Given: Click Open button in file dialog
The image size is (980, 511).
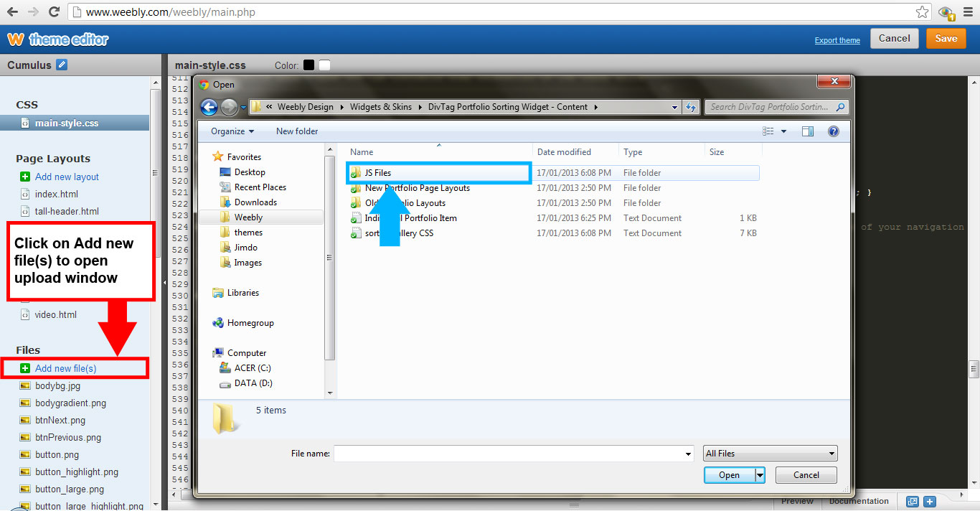Looking at the screenshot, I should point(729,475).
